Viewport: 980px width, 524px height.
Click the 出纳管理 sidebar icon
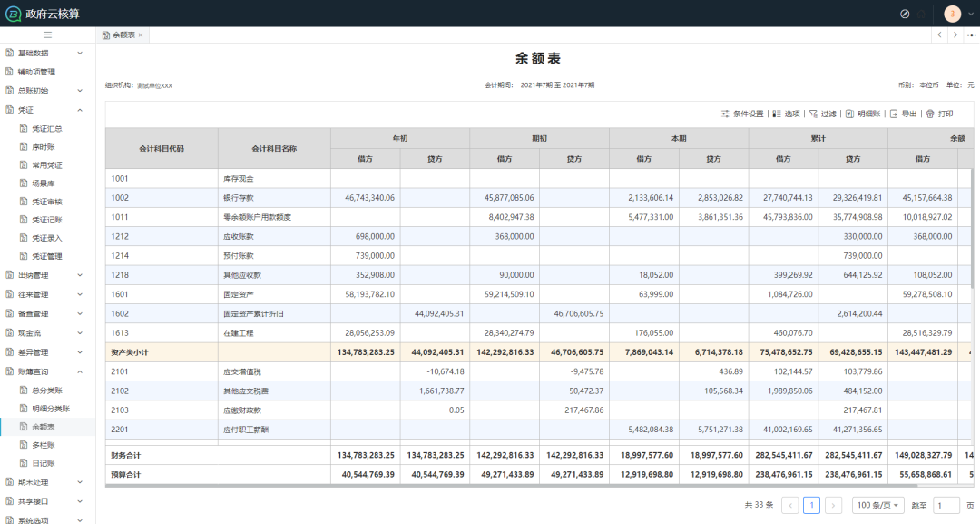pyautogui.click(x=9, y=275)
